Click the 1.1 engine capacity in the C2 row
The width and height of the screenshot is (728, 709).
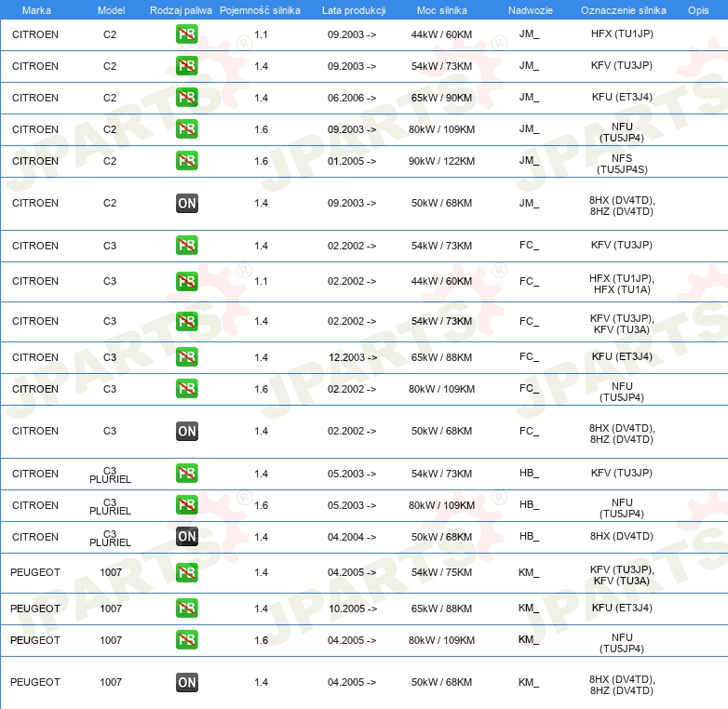pyautogui.click(x=261, y=34)
